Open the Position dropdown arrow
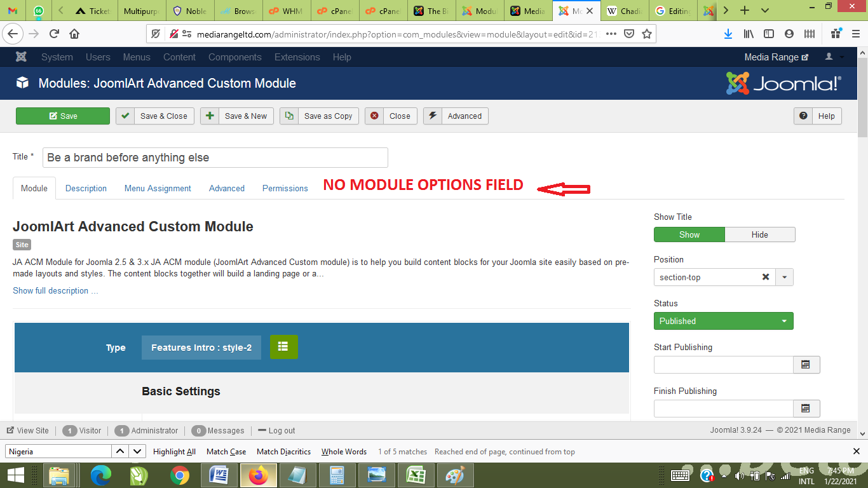Screen dimensions: 868x488 click(x=784, y=277)
